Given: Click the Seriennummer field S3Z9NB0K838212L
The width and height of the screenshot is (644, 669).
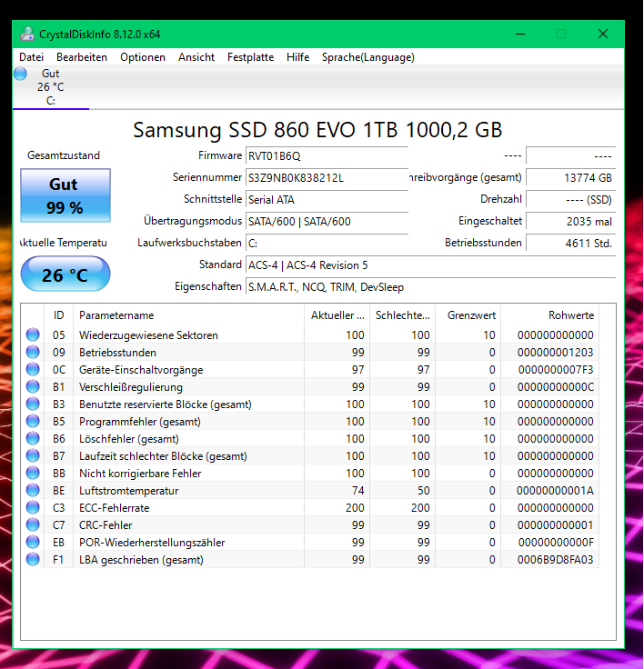Looking at the screenshot, I should click(x=327, y=178).
